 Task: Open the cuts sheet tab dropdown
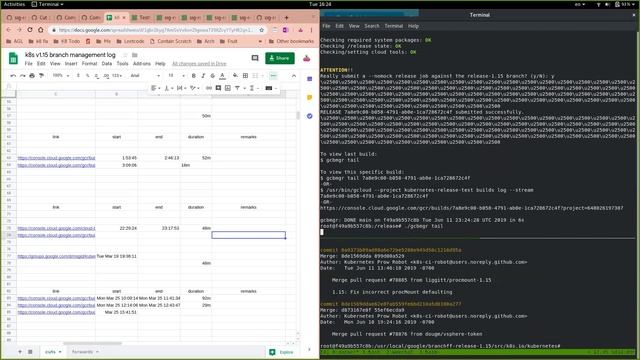pos(60,352)
